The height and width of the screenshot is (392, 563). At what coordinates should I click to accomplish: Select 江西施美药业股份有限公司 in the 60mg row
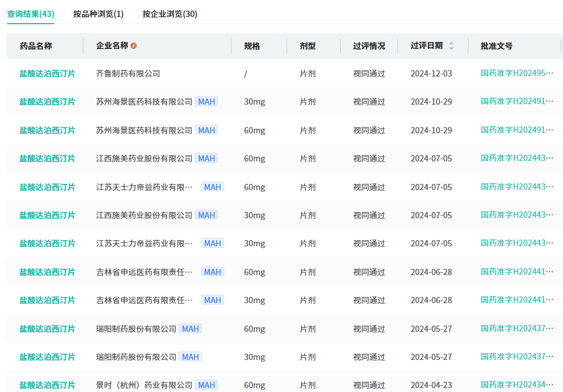coord(144,159)
